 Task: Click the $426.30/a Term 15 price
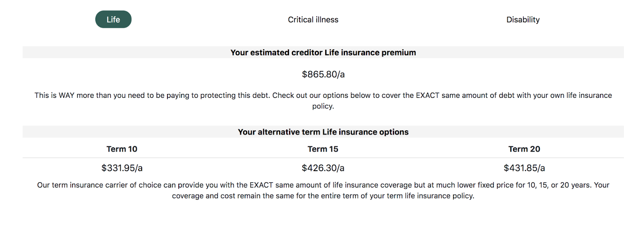coord(323,168)
